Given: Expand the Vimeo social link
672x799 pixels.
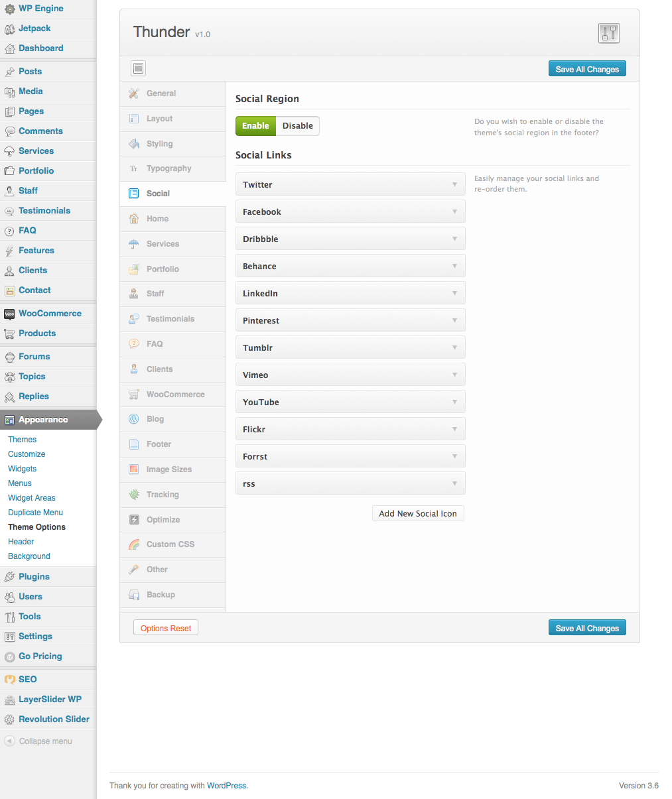Looking at the screenshot, I should (350, 375).
